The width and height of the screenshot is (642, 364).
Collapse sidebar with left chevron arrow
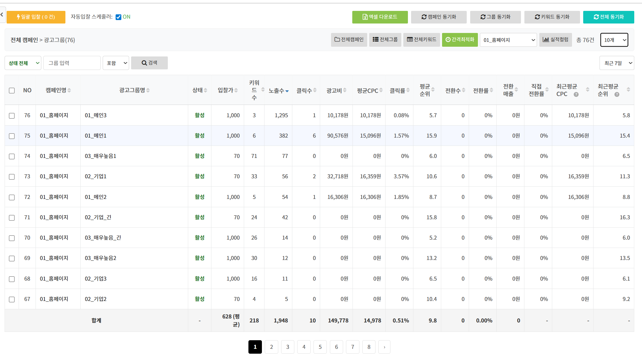pos(2,14)
